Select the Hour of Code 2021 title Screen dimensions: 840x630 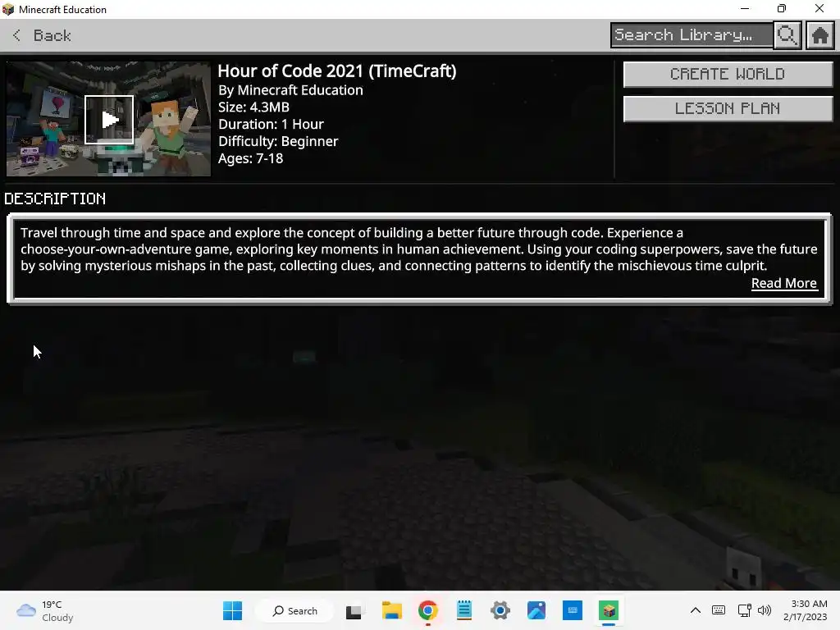[337, 71]
